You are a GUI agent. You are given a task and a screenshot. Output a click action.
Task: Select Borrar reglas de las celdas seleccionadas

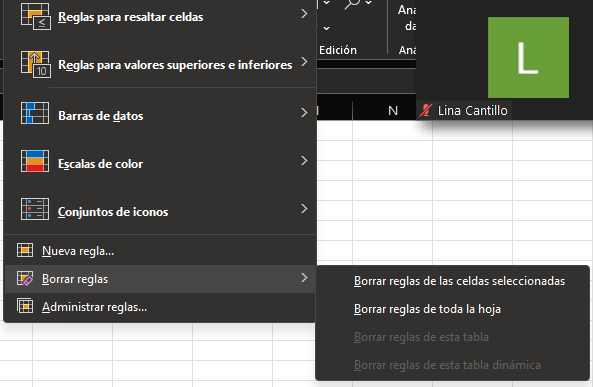click(x=452, y=281)
